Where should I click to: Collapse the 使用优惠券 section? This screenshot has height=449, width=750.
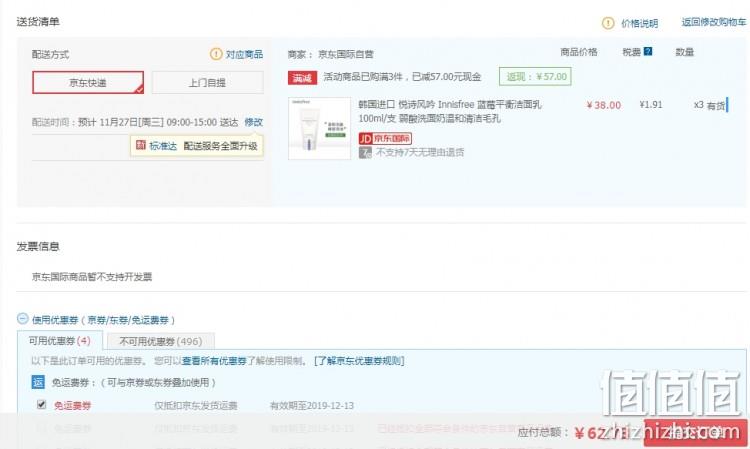pos(22,318)
